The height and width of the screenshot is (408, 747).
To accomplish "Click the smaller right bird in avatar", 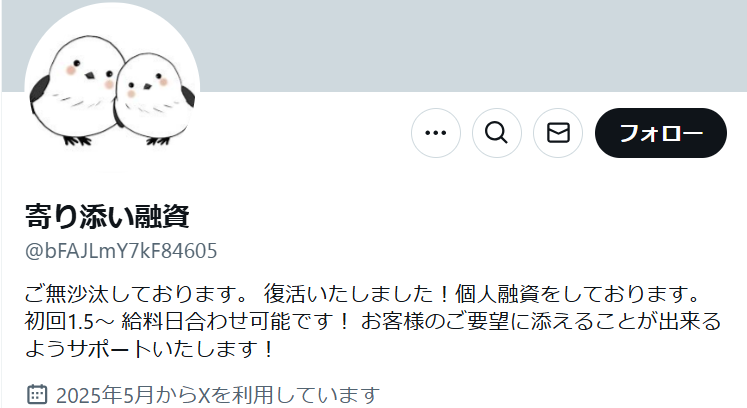I will (x=154, y=100).
